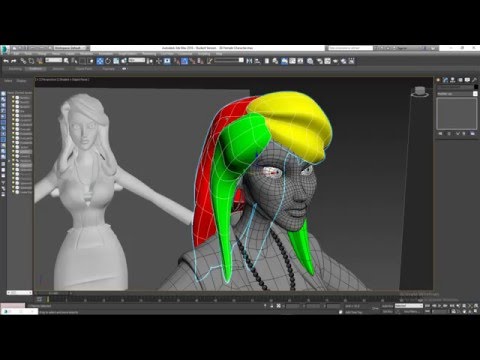Click the help search input field

(350, 48)
